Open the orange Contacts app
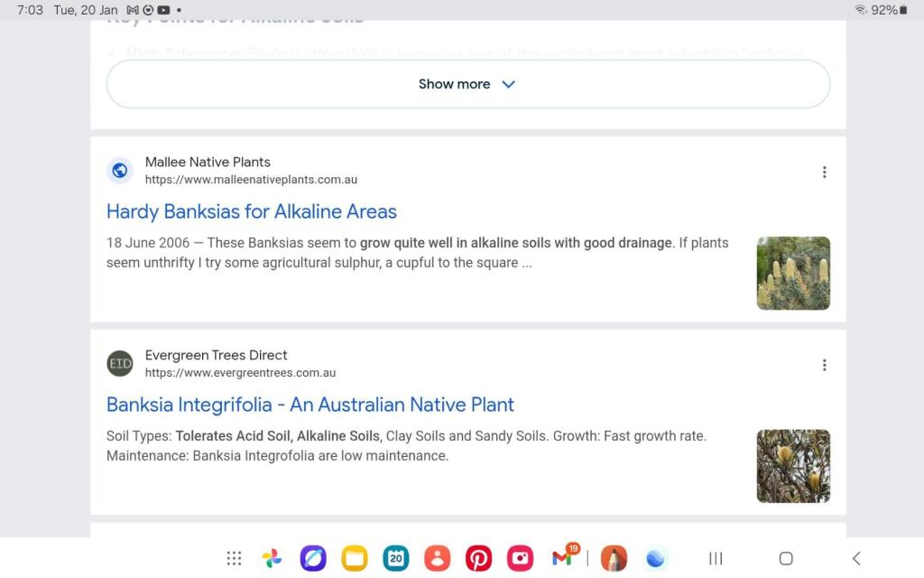Screen dimensions: 924x578 tap(437, 558)
